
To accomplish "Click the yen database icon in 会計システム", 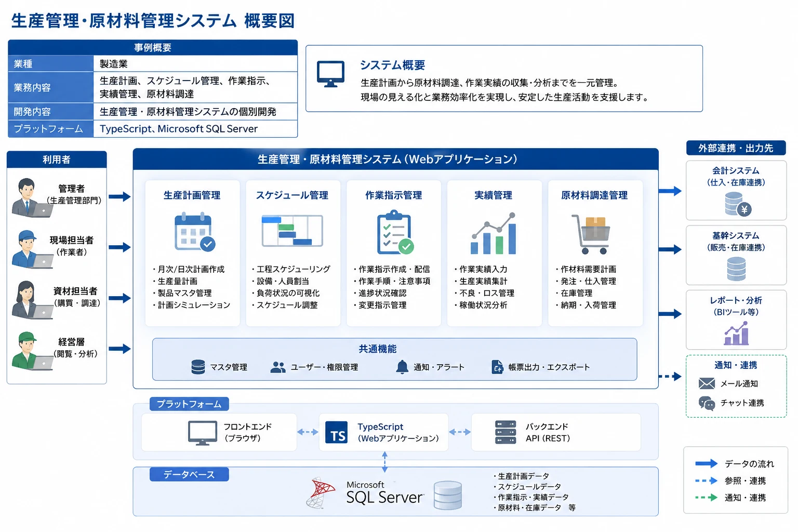I will pos(738,204).
